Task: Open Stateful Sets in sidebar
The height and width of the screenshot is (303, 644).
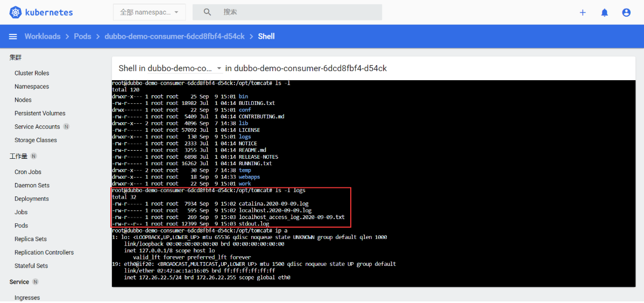Action: pos(31,265)
